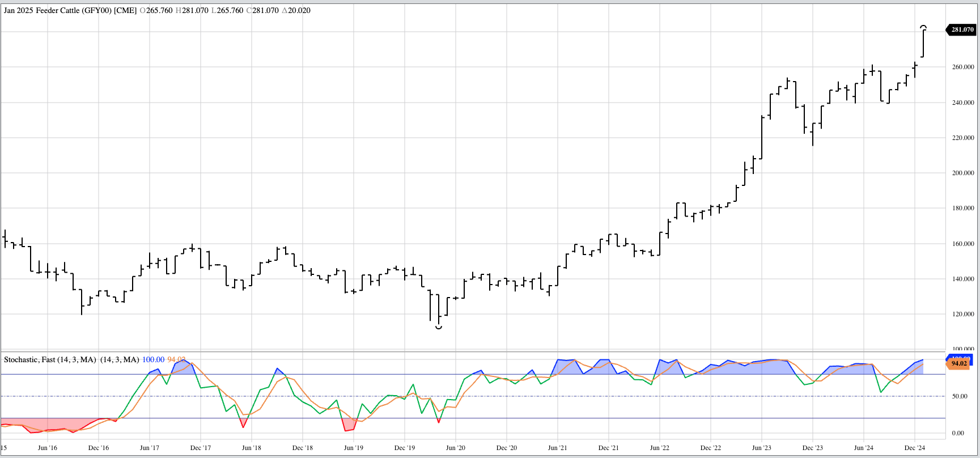980x458 pixels.
Task: Click the 50.00 stochastic axis label
Action: tap(959, 396)
